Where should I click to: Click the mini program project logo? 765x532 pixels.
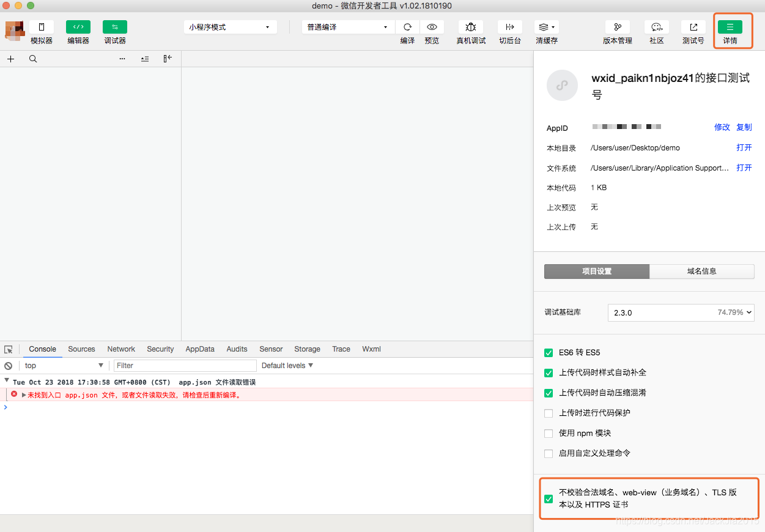[x=562, y=86]
